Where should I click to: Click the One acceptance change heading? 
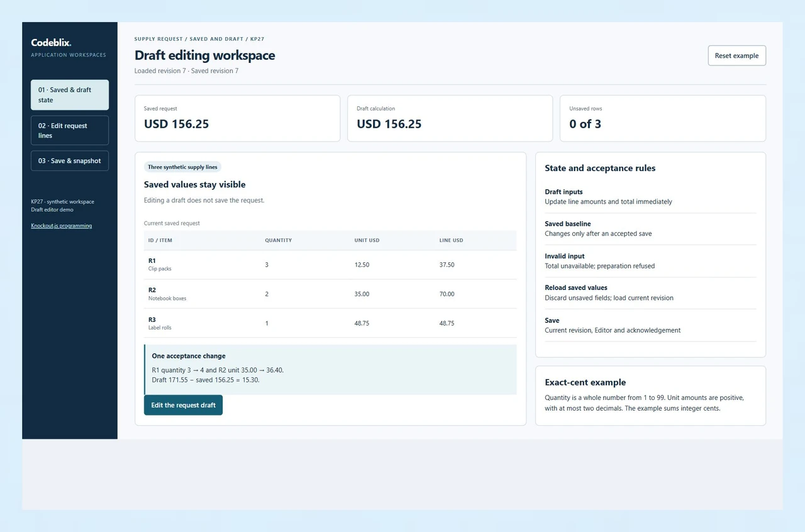point(189,356)
